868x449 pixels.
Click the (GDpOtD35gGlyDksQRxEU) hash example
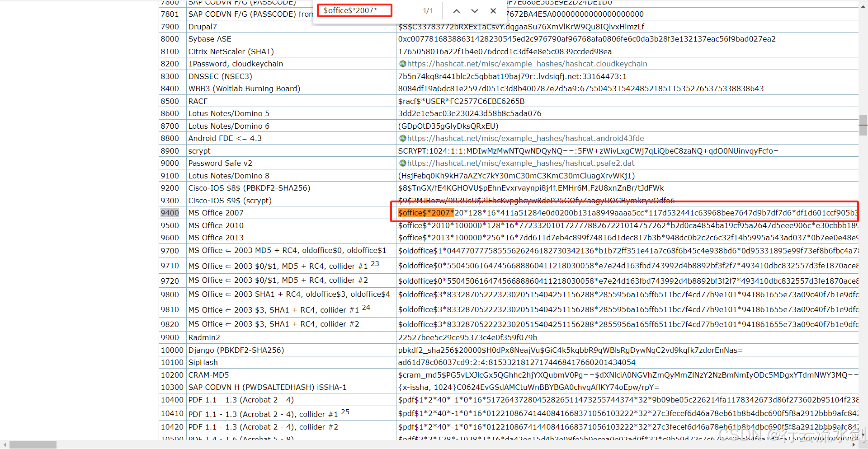(448, 126)
